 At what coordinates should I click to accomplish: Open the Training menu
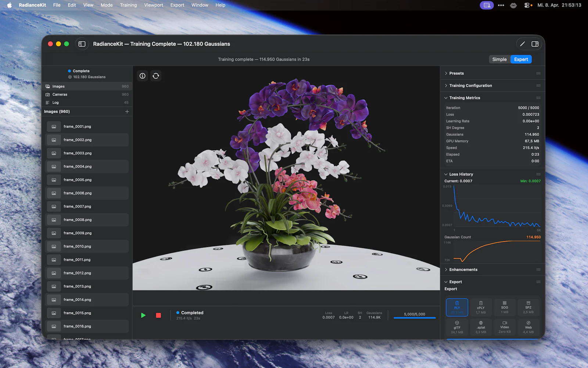[128, 5]
